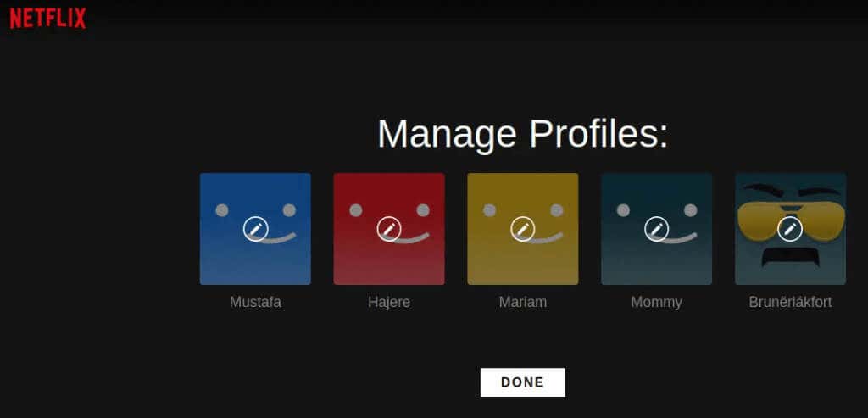The width and height of the screenshot is (868, 418).
Task: Click the pencil edit icon on Hajere's avatar
Action: point(389,229)
